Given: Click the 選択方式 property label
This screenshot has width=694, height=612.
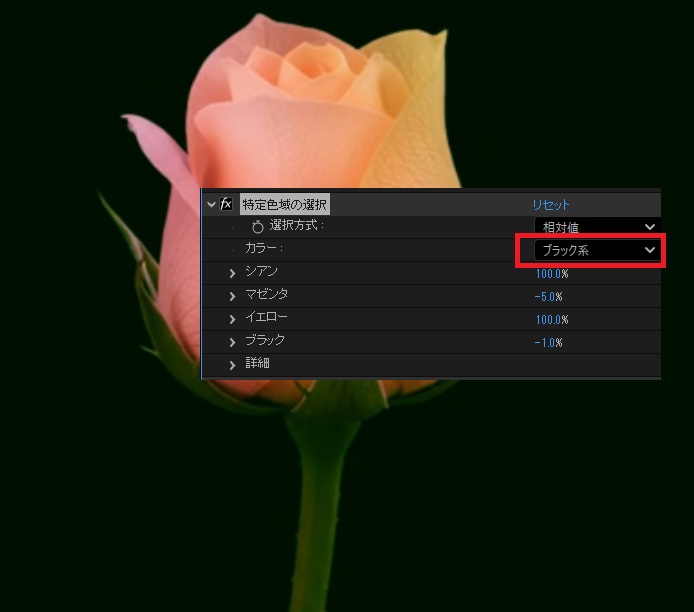Looking at the screenshot, I should tap(297, 226).
